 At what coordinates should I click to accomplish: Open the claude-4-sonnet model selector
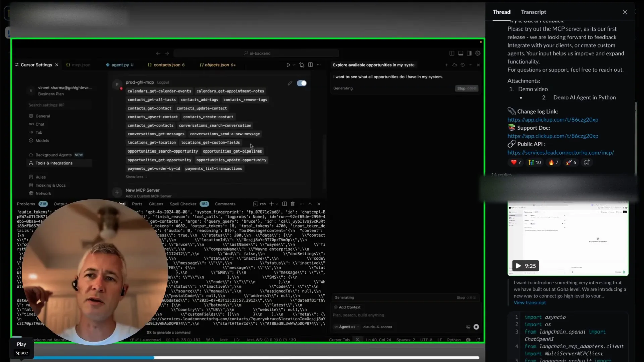click(x=378, y=327)
